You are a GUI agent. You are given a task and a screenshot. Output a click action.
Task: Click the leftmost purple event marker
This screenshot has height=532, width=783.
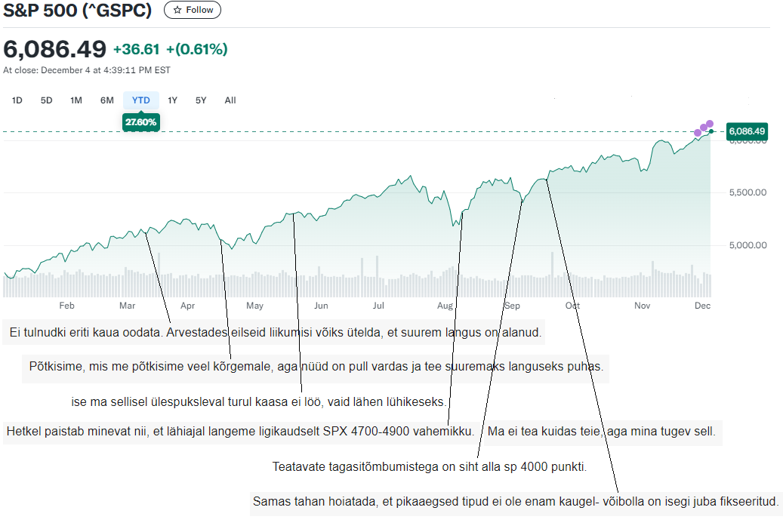698,133
